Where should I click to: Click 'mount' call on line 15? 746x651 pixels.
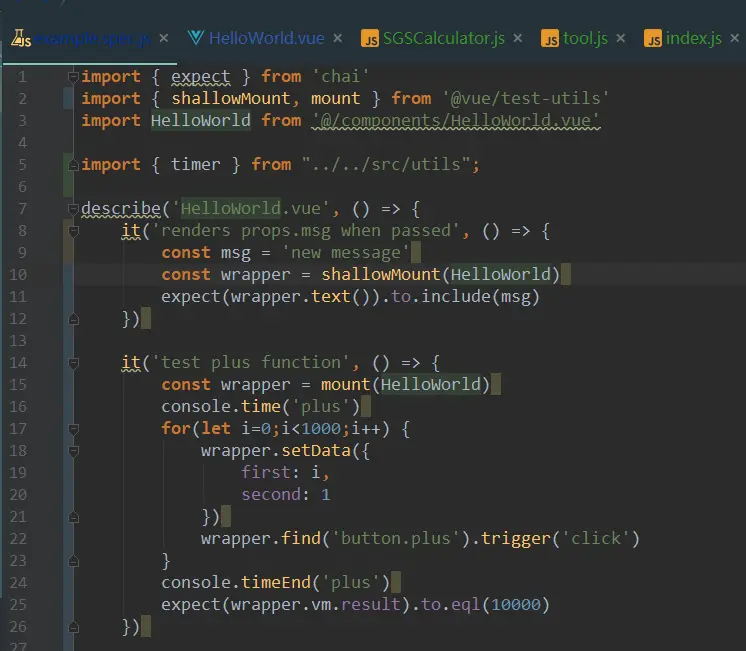pos(345,385)
